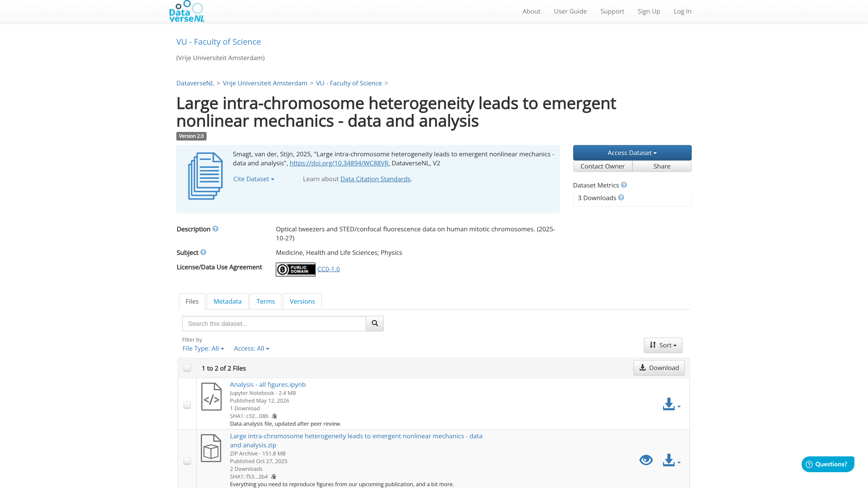The image size is (868, 488).
Task: Open the File Type: All filter
Action: coord(203,349)
